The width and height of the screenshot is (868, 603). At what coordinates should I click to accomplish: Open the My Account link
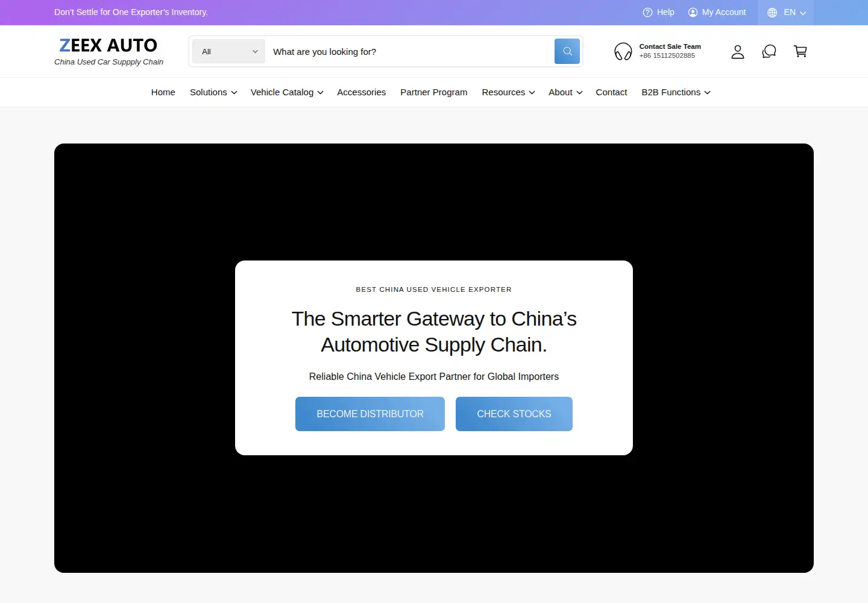[x=723, y=12]
